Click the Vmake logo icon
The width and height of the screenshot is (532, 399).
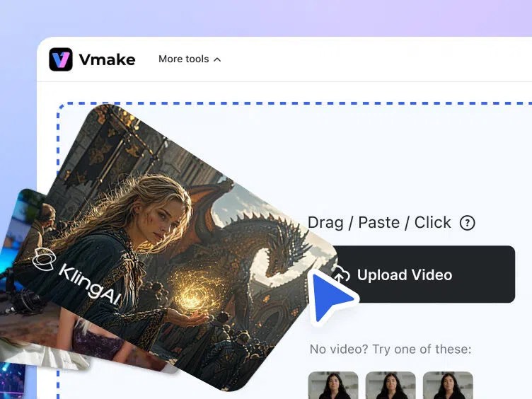(61, 59)
